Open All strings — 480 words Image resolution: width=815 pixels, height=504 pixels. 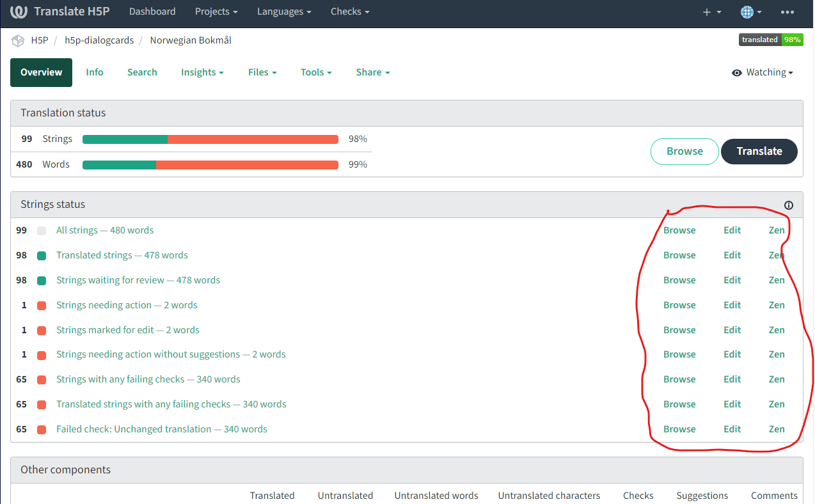pyautogui.click(x=105, y=230)
